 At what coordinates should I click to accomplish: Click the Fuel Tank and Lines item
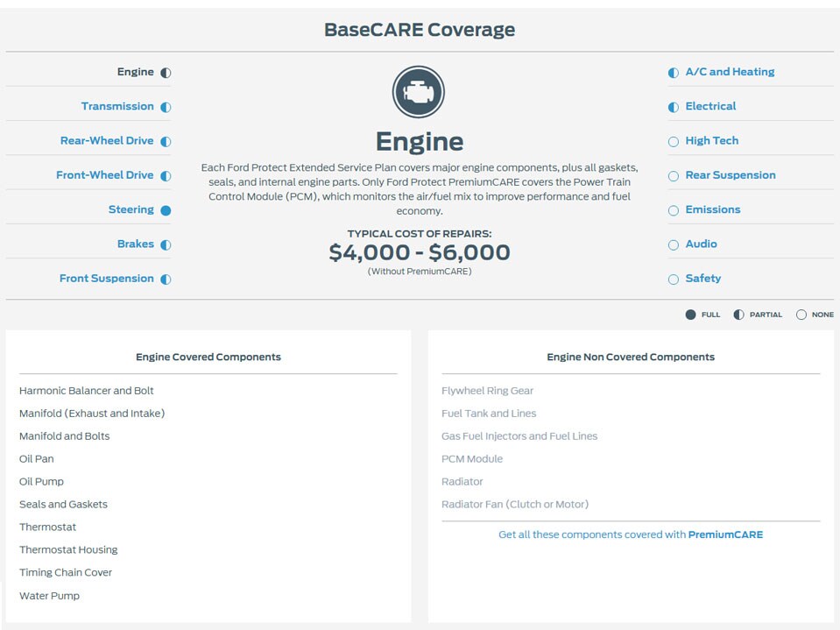point(489,414)
